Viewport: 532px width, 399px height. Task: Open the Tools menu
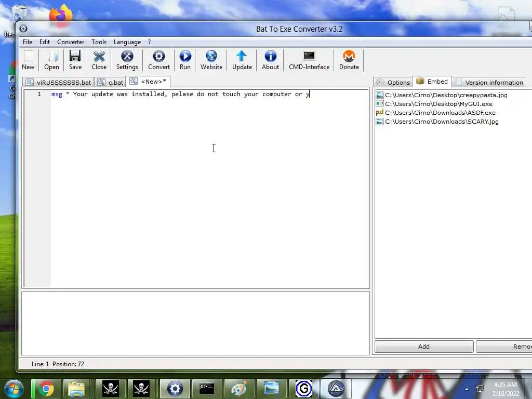(x=99, y=42)
